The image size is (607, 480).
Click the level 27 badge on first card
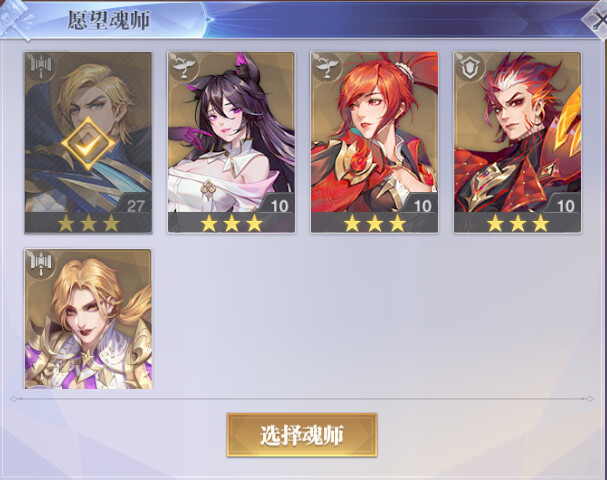pyautogui.click(x=135, y=206)
